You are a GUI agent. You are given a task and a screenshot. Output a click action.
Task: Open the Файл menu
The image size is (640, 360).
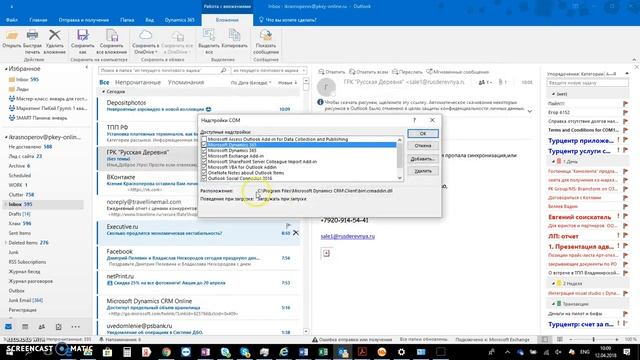[x=11, y=20]
